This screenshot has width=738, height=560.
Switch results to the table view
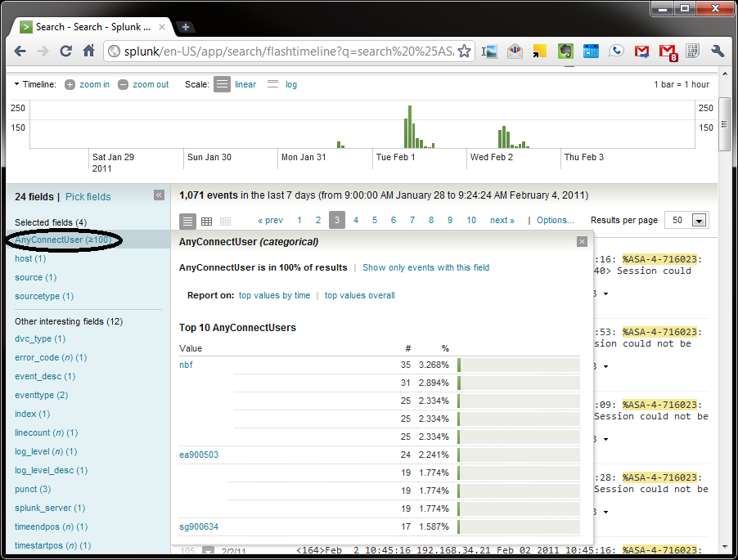pyautogui.click(x=207, y=220)
